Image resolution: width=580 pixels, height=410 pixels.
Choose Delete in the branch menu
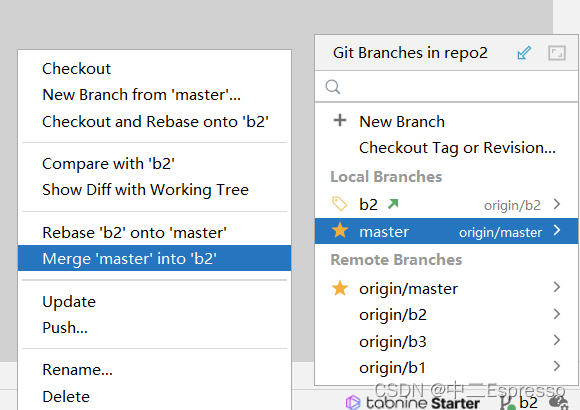pyautogui.click(x=66, y=397)
